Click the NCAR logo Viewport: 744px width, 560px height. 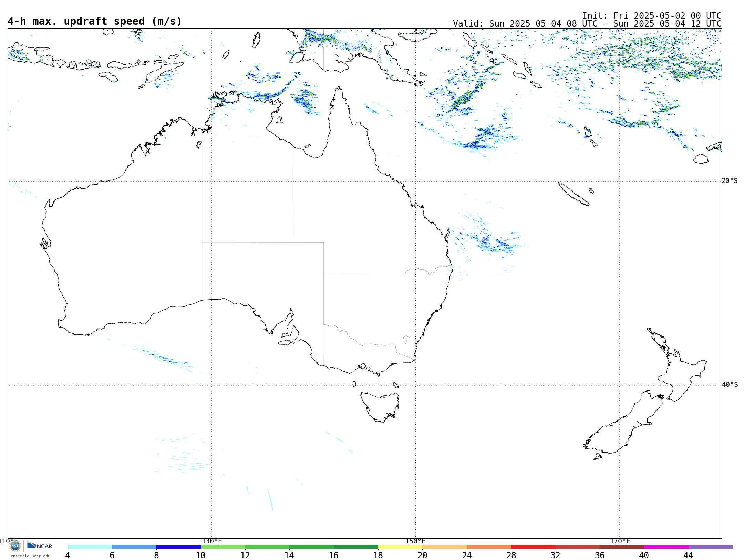tap(40, 546)
